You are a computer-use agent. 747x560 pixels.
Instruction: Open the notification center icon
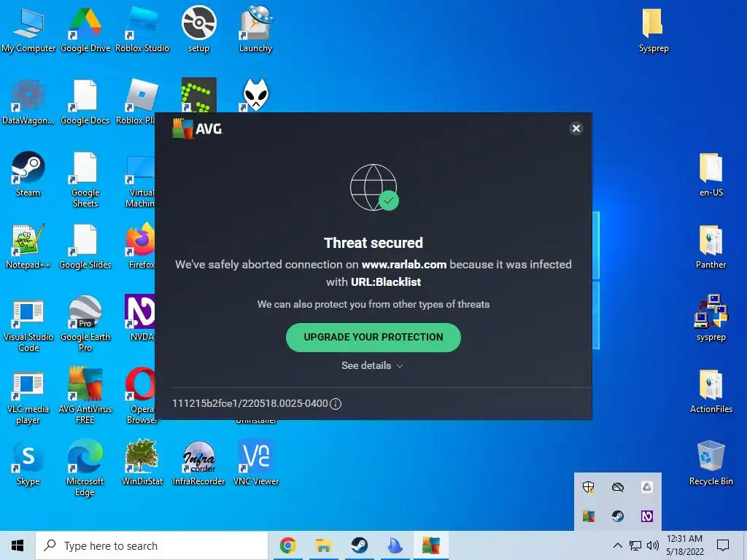[x=723, y=545]
